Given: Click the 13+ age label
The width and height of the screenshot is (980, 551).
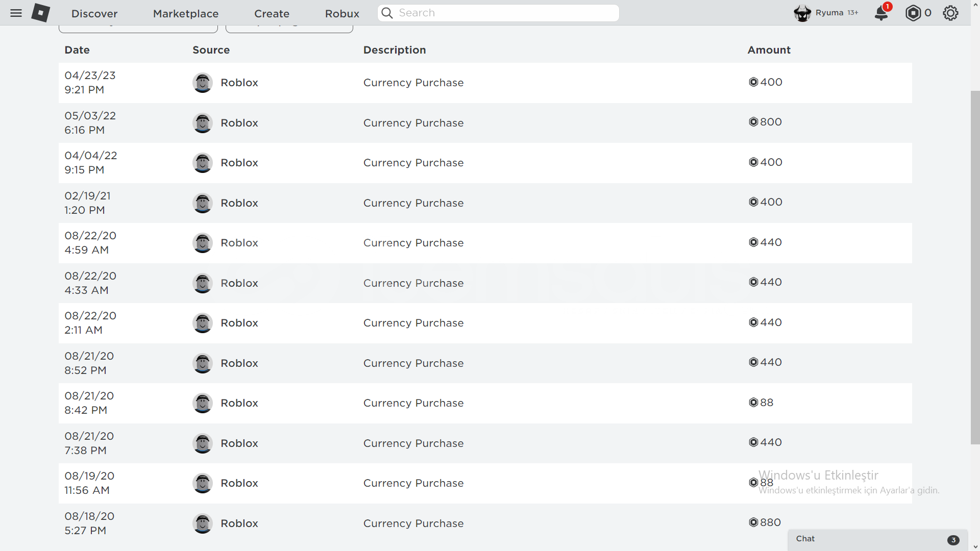Looking at the screenshot, I should [853, 13].
